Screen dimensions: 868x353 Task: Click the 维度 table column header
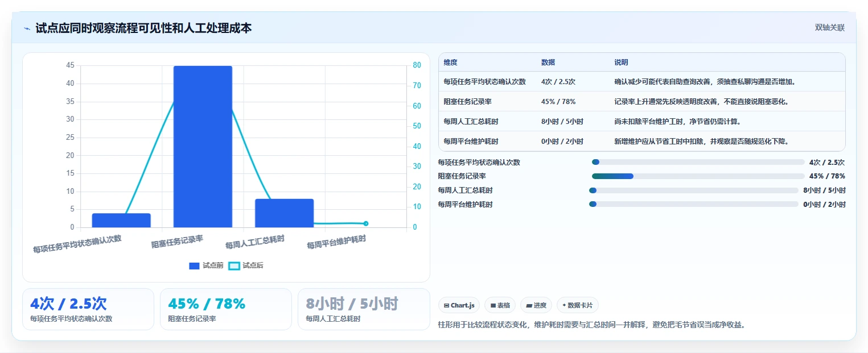click(x=450, y=63)
